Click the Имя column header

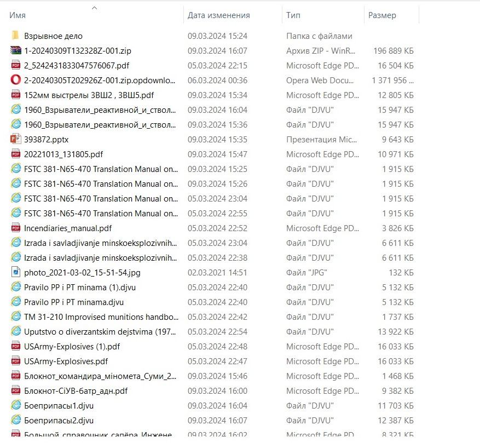coord(18,16)
